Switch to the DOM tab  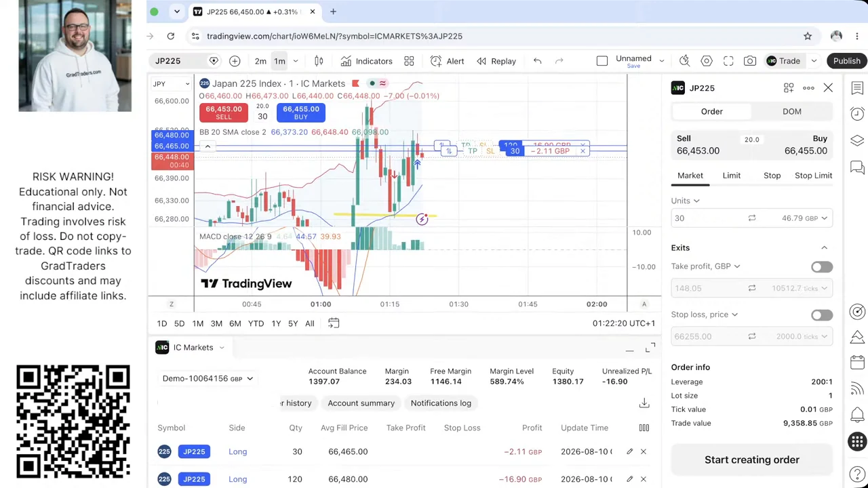pos(792,111)
